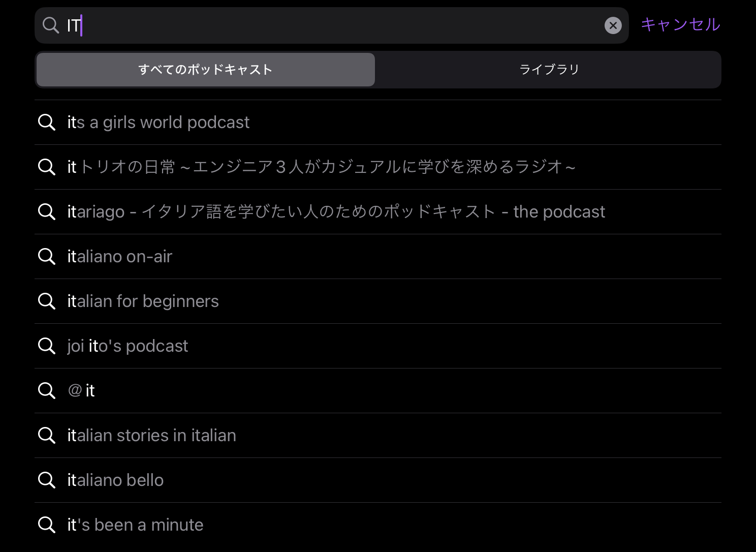Select the すべてのポッドキャスト tab
The width and height of the screenshot is (756, 552).
(x=206, y=70)
